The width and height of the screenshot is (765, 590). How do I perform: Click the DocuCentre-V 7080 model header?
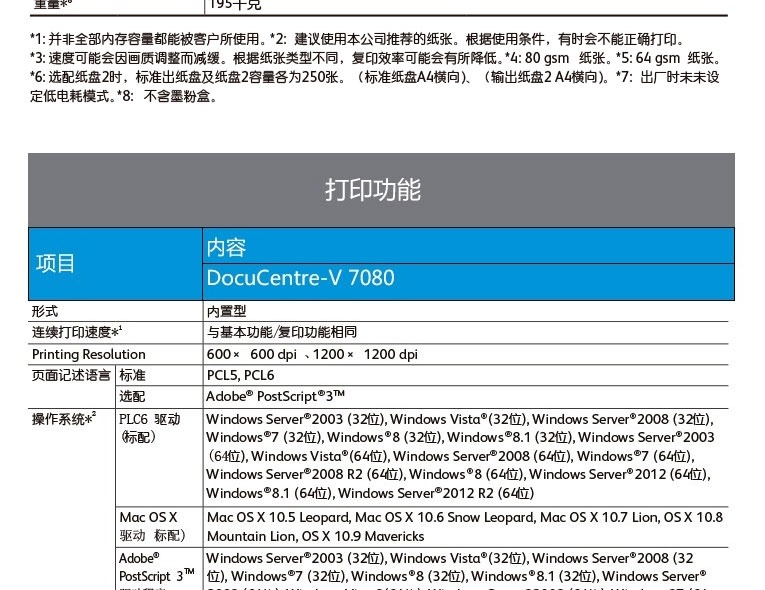coord(301,278)
